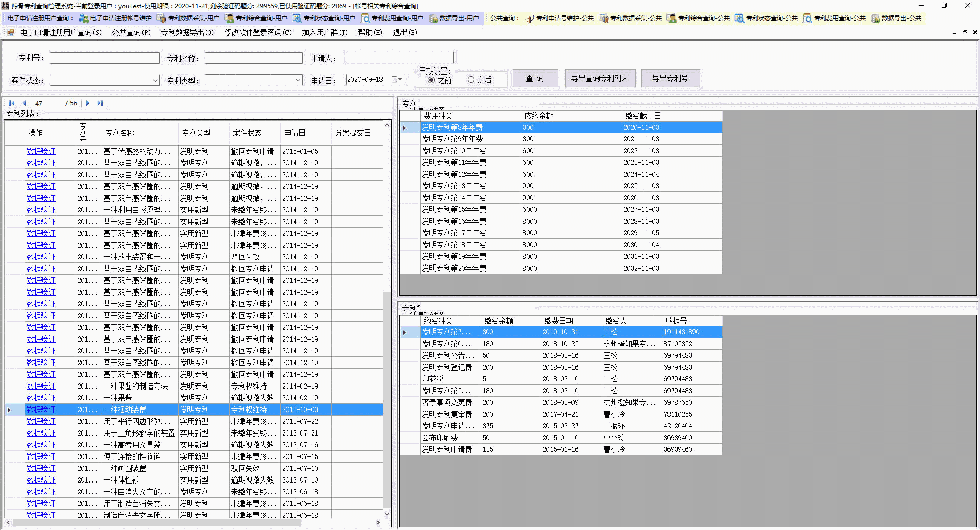Click 专利数据采集-公共 toolbar icon
The image size is (980, 530).
(x=631, y=18)
